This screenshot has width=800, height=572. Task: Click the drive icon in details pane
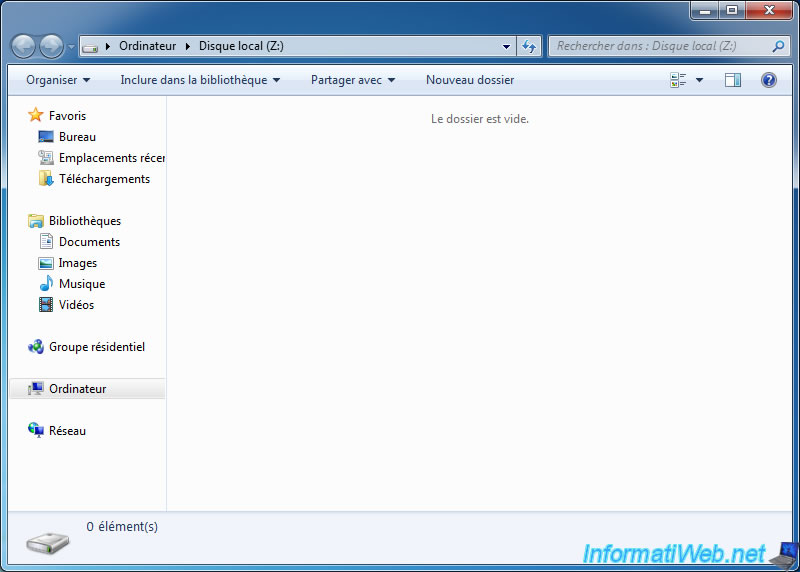pyautogui.click(x=48, y=543)
